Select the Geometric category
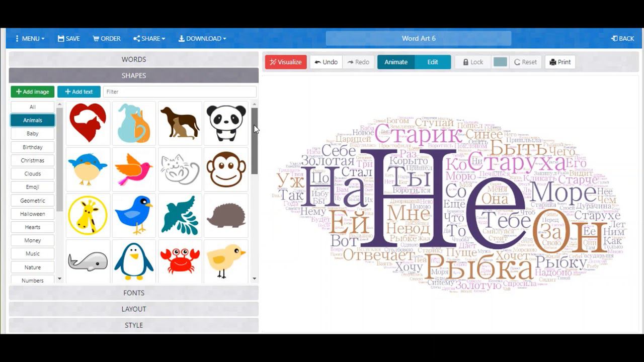The width and height of the screenshot is (644, 362). 33,200
